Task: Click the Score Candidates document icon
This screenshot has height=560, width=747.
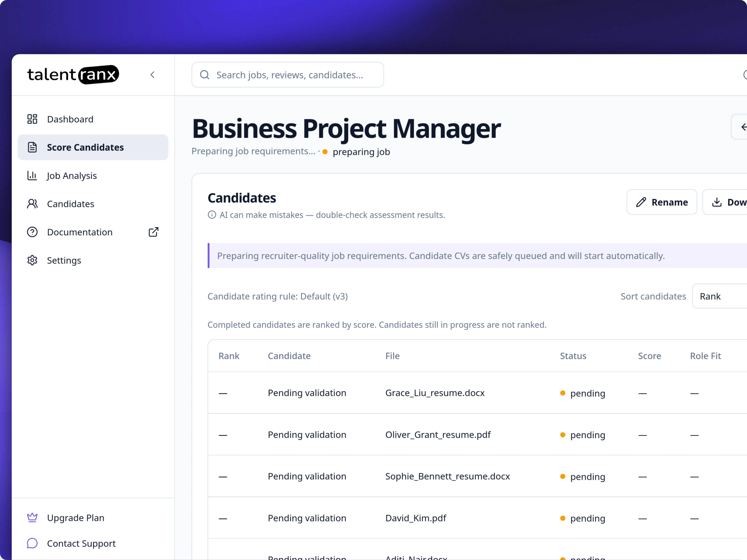Action: click(32, 147)
